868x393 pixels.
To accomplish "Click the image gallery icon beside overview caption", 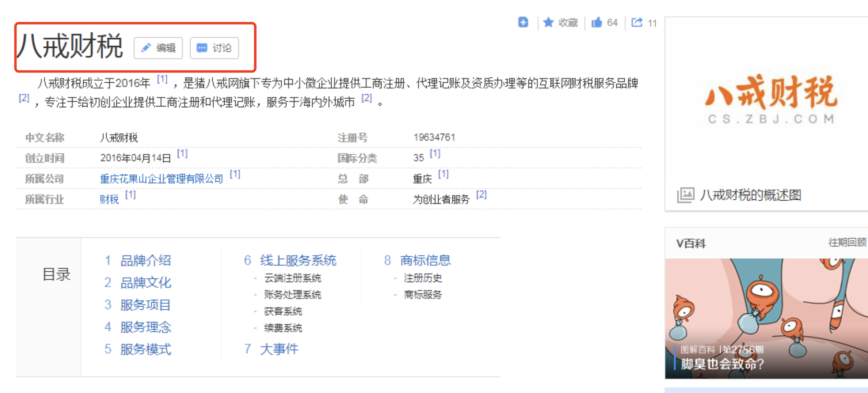I will pos(685,195).
